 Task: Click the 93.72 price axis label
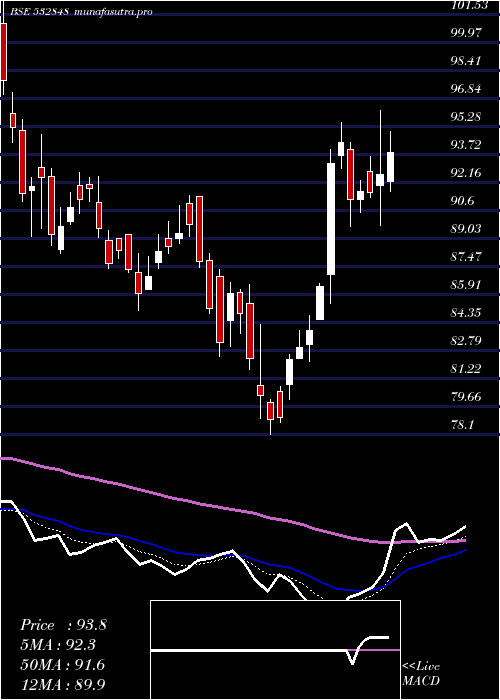point(467,145)
